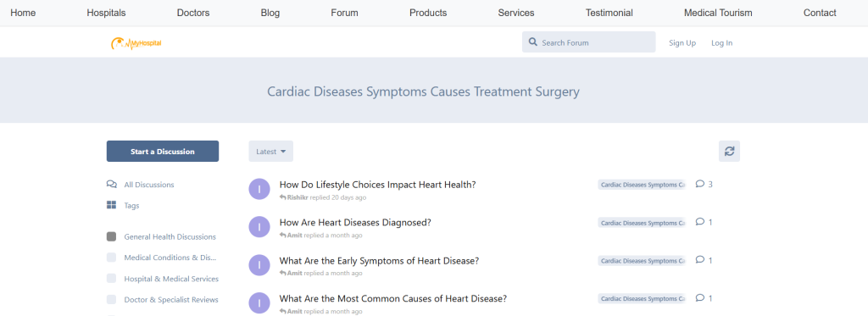The height and width of the screenshot is (316, 868).
Task: Open the Latest sort dropdown
Action: [x=270, y=151]
